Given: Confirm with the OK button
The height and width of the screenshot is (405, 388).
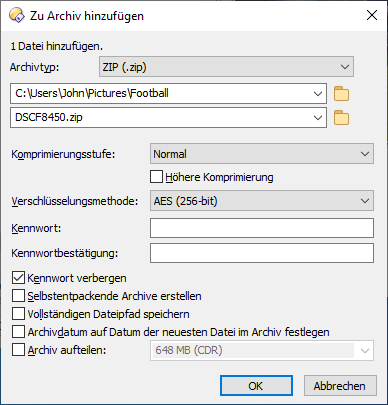Looking at the screenshot, I should (256, 386).
